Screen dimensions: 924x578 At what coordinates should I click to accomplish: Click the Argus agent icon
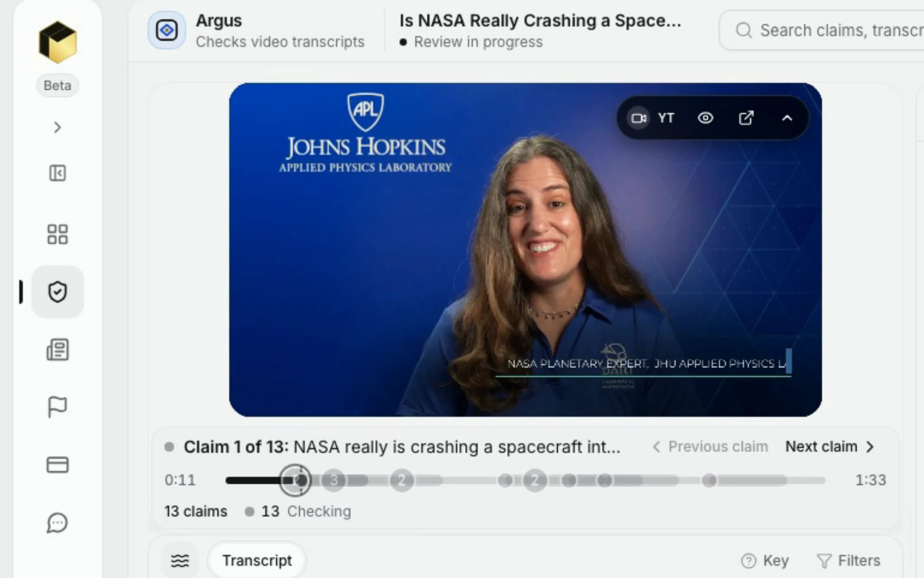(167, 30)
